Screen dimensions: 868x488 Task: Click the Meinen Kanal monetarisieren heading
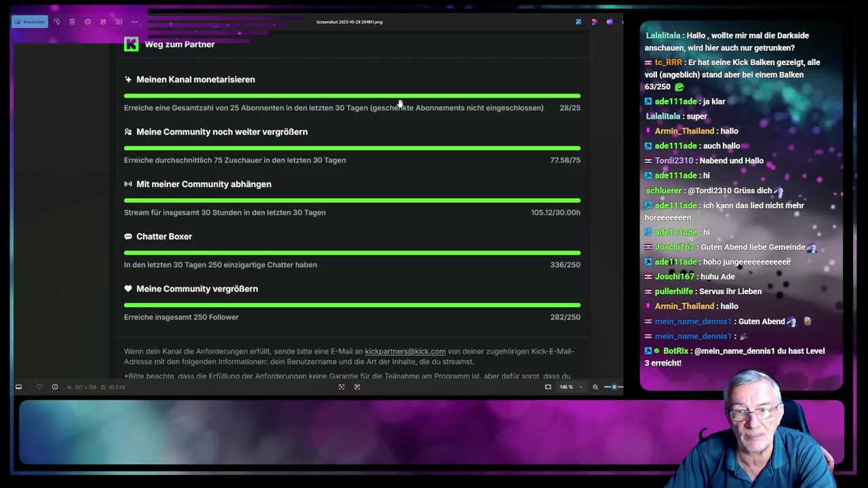pos(195,79)
